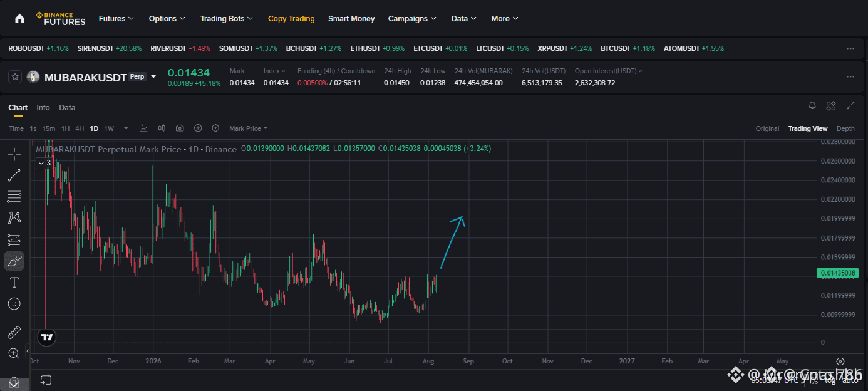This screenshot has width=868, height=391.
Task: Expand the collapsed indicators legend 3
Action: pos(44,163)
